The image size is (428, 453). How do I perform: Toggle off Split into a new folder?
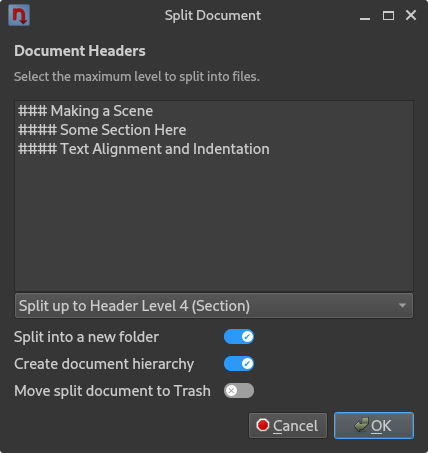[x=239, y=337]
